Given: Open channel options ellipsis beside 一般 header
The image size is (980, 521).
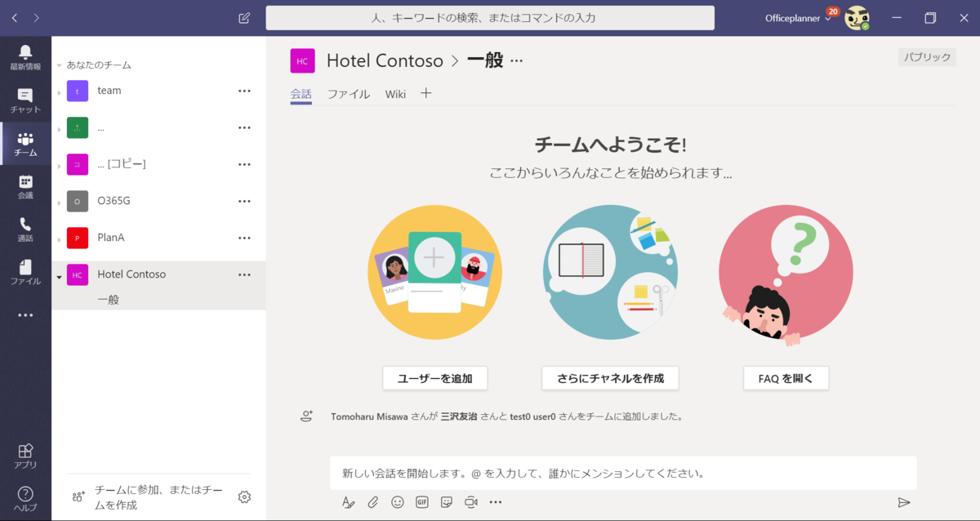Looking at the screenshot, I should tap(516, 60).
